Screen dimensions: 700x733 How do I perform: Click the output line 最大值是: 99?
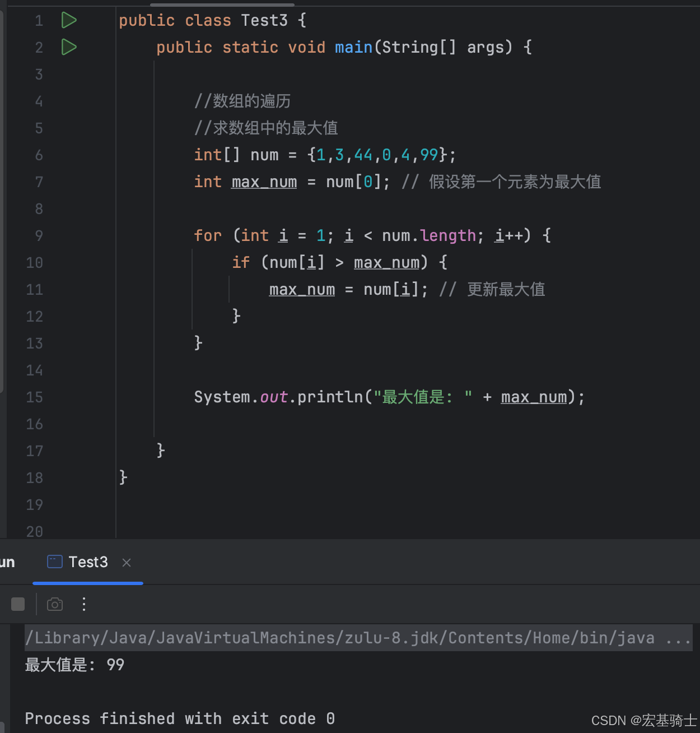pyautogui.click(x=74, y=665)
